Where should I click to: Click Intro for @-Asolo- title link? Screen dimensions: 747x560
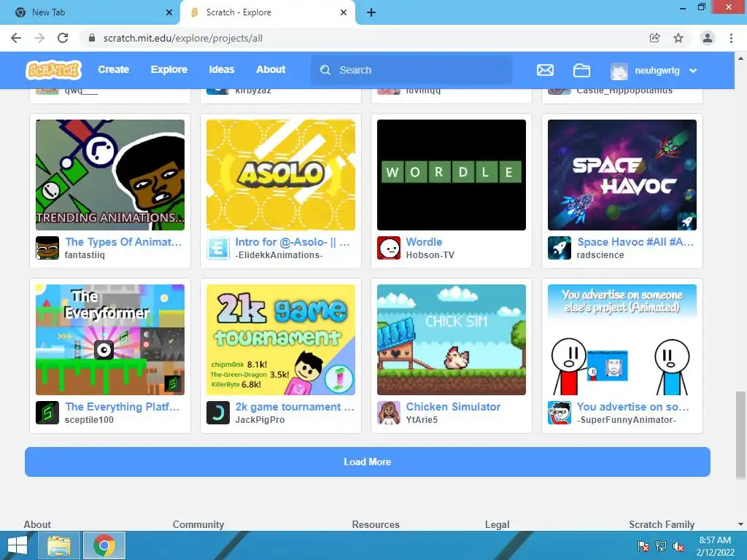[x=293, y=242]
